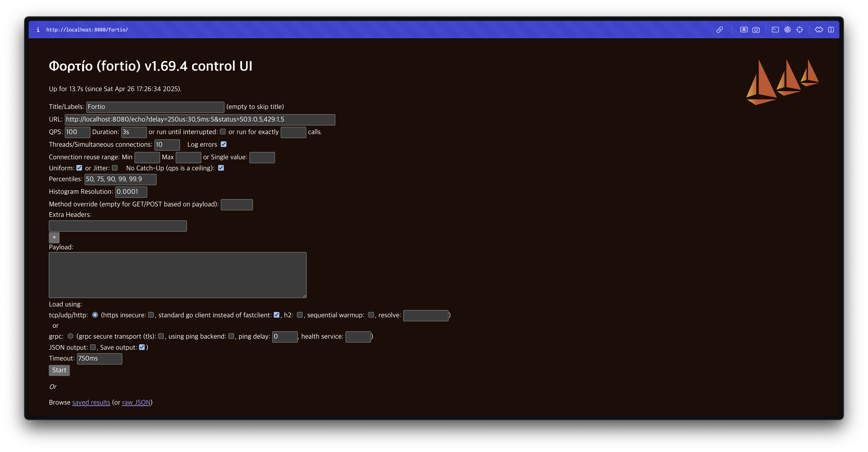Uncheck the Log errors checkbox
The image size is (868, 452).
[x=223, y=144]
